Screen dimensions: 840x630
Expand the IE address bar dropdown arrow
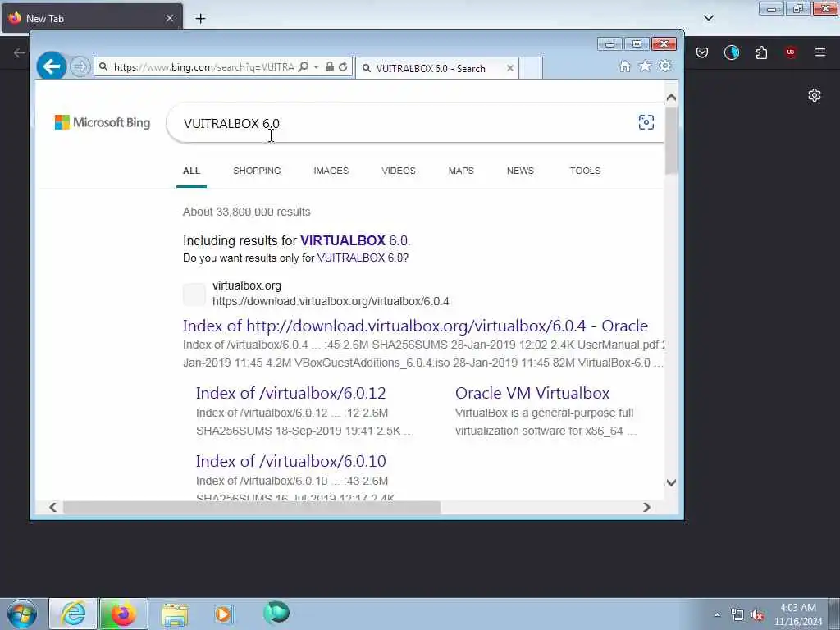point(316,67)
